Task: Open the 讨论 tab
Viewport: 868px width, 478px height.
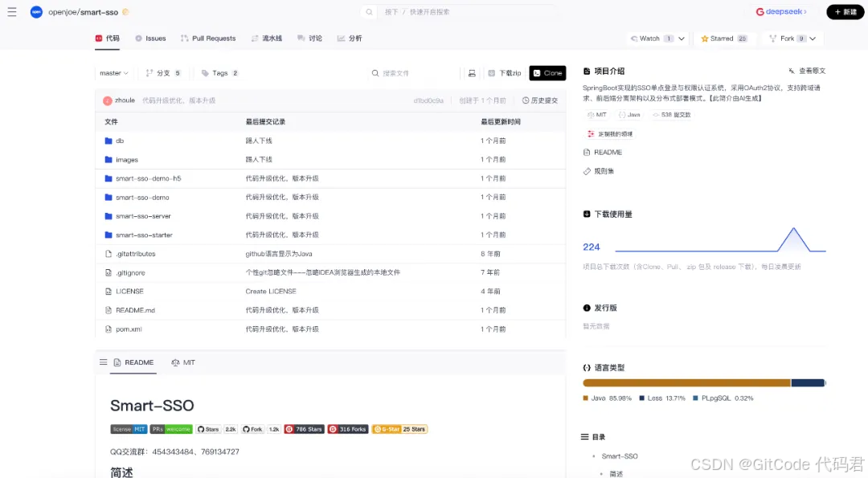Action: [x=309, y=39]
